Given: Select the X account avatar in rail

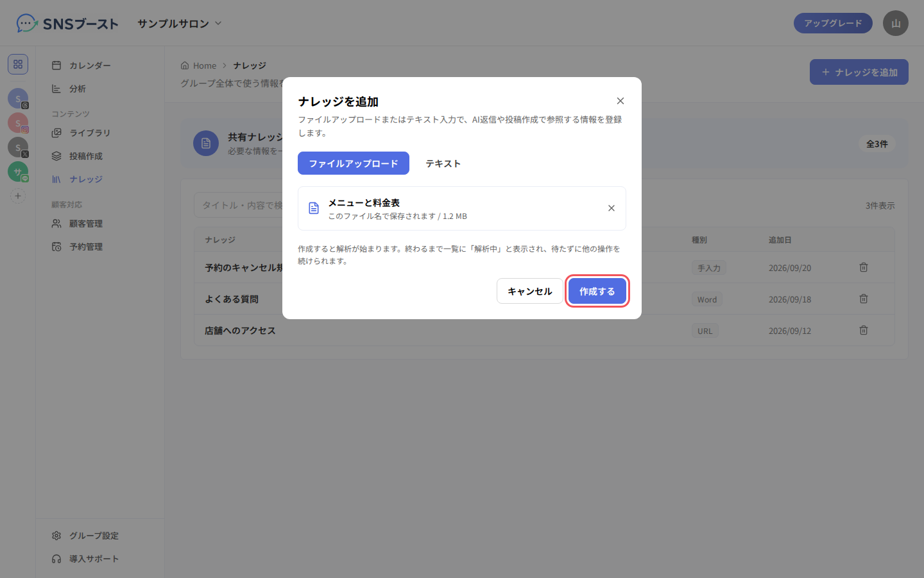Looking at the screenshot, I should click(x=18, y=147).
